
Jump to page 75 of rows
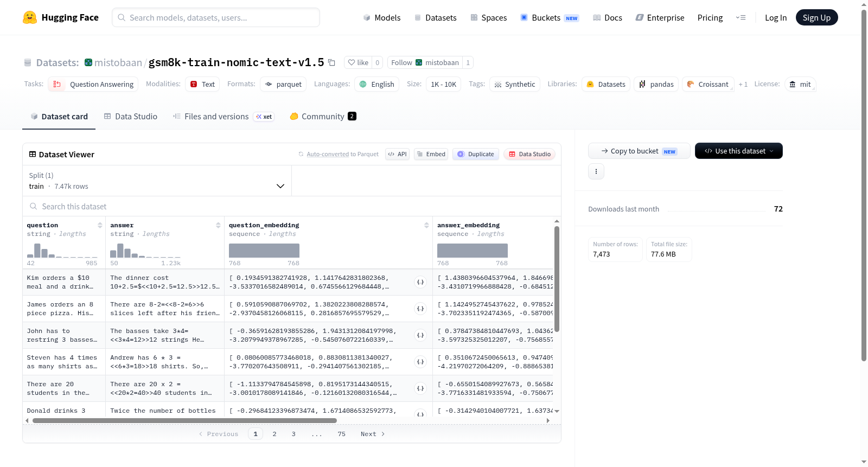(341, 434)
